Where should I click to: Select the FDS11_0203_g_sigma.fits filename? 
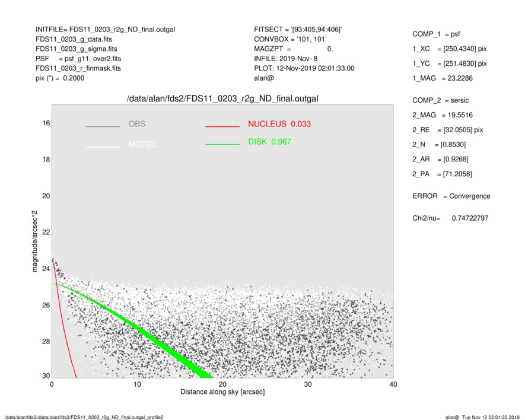tap(77, 49)
